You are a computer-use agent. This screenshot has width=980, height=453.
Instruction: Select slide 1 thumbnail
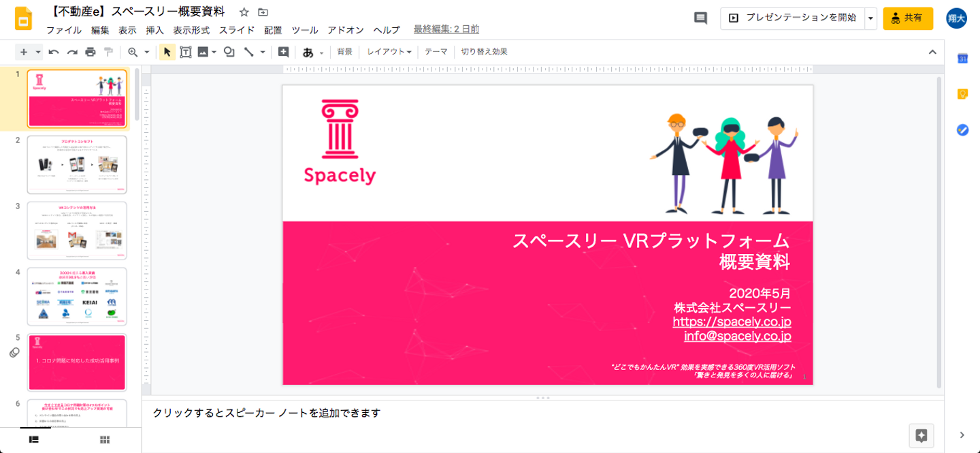coord(77,99)
